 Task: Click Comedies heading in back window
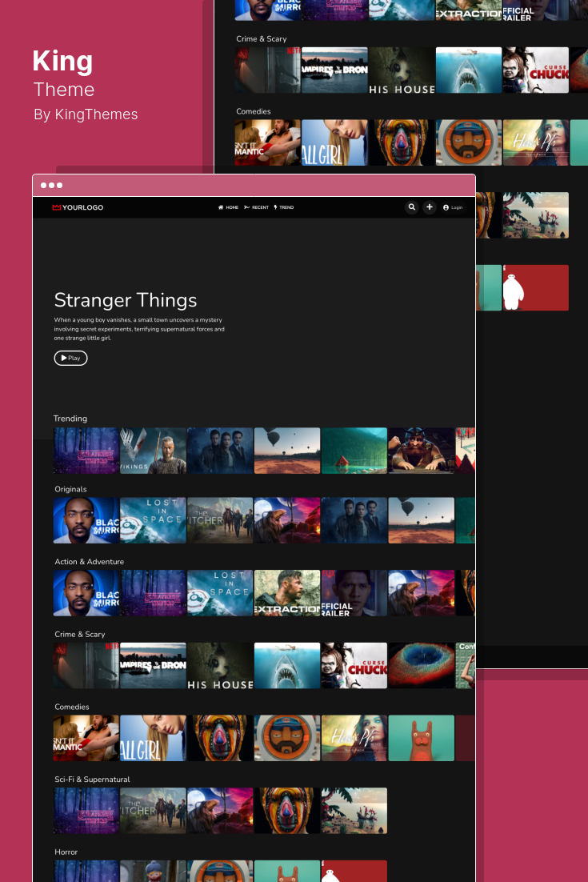(x=254, y=111)
